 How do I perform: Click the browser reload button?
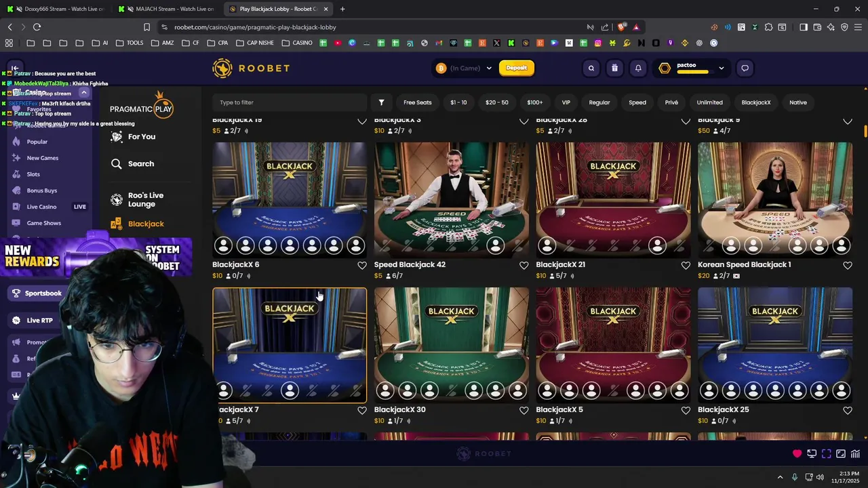[x=37, y=27]
